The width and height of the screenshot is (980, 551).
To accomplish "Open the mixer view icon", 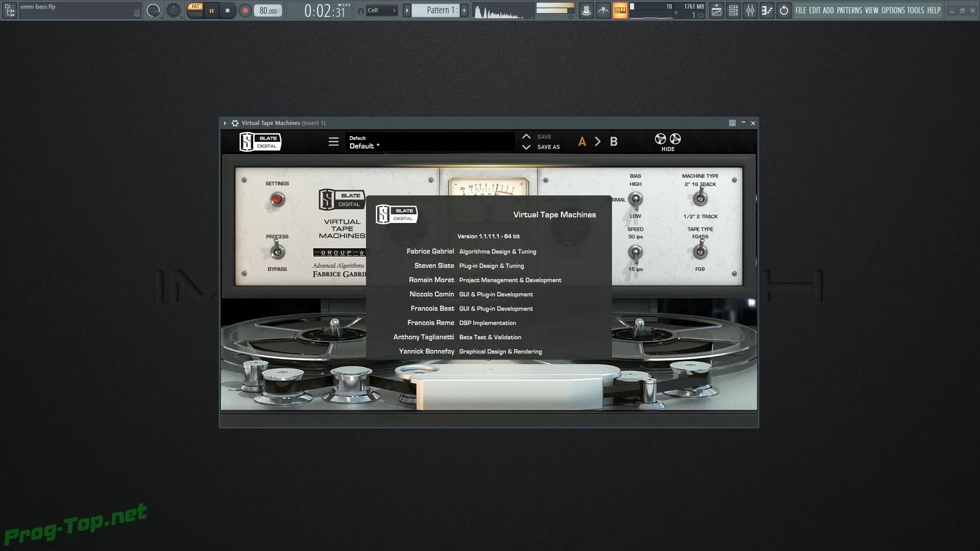I will [750, 10].
